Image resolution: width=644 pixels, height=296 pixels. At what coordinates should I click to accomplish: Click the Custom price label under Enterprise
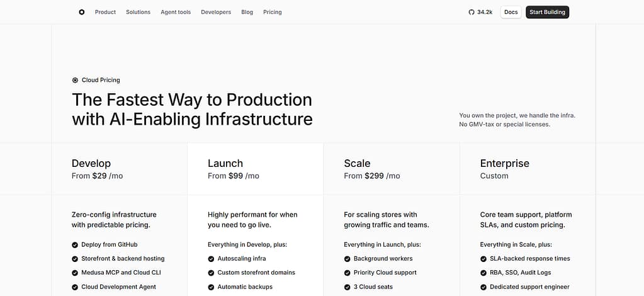tap(494, 176)
